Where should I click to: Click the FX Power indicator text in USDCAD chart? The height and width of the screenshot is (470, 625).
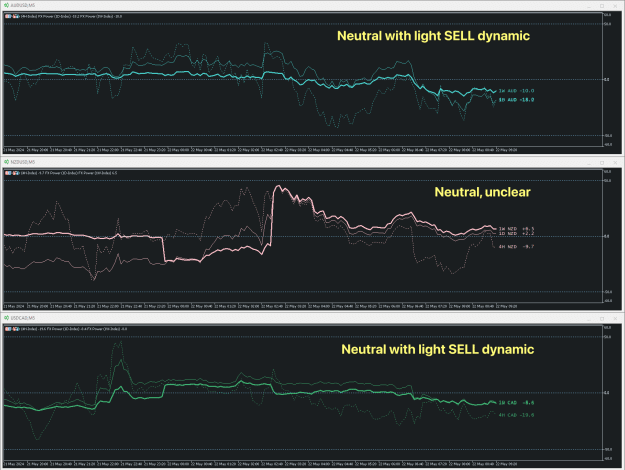(x=74, y=329)
